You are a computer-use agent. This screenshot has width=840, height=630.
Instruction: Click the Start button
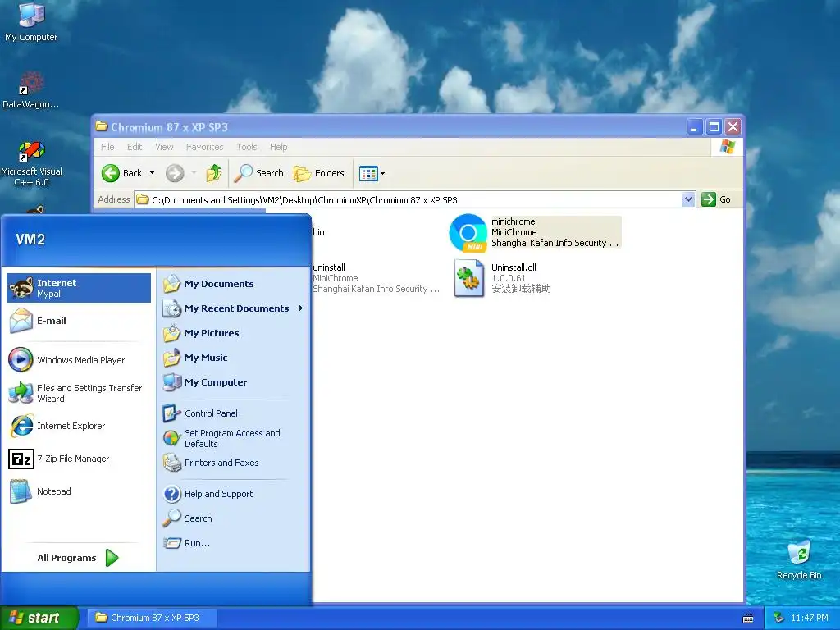39,618
